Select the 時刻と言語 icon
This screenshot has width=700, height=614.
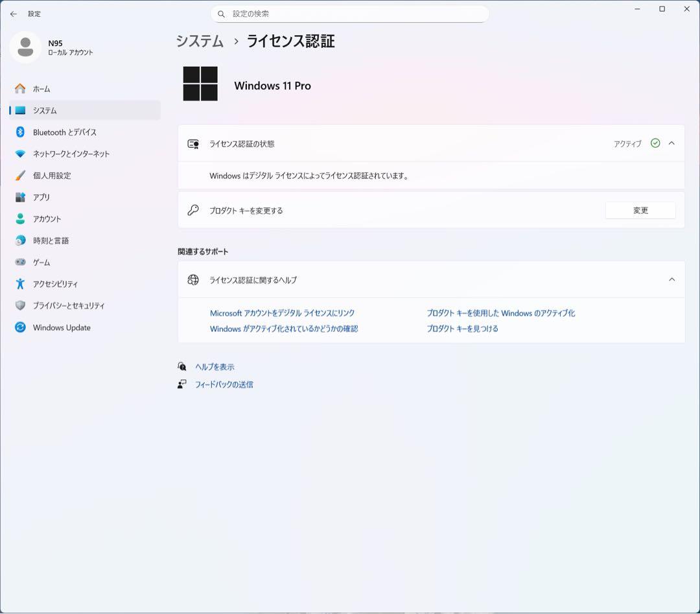19,241
